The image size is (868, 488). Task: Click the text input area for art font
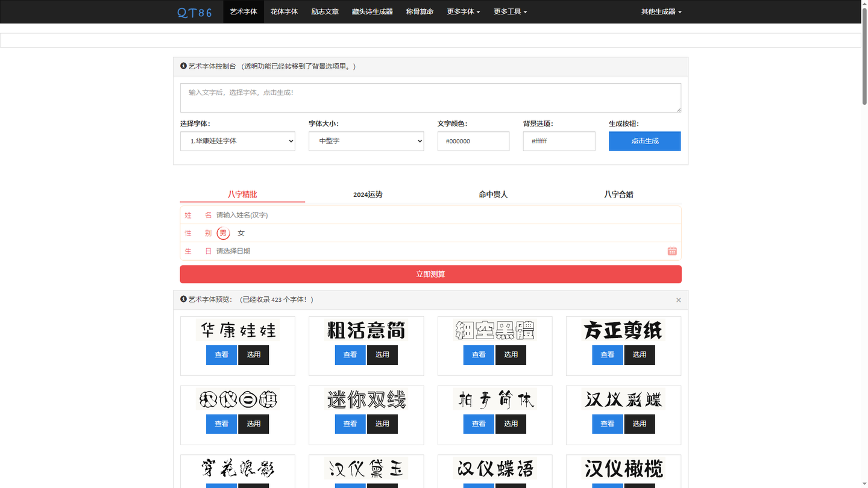[430, 98]
